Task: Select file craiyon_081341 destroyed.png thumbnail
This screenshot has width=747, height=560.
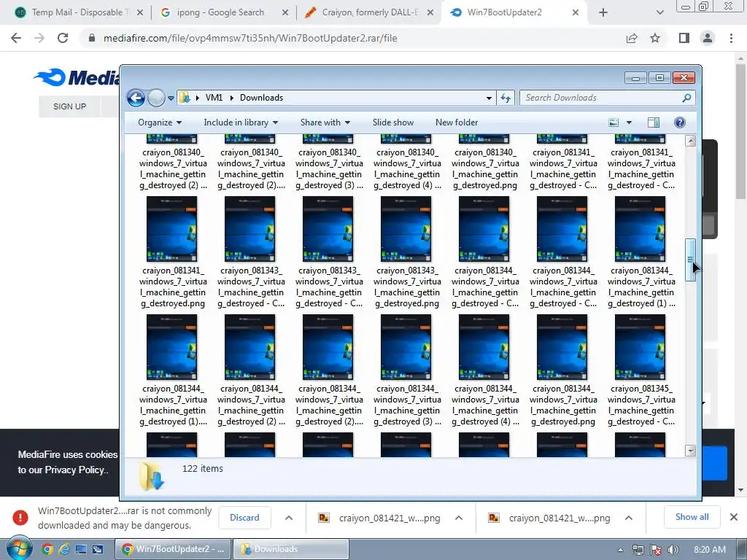Action: 172,229
